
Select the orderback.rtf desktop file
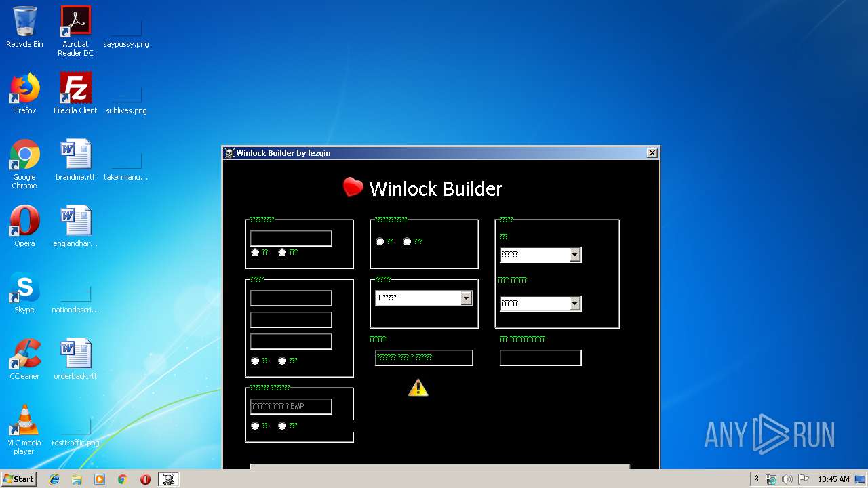[75, 360]
